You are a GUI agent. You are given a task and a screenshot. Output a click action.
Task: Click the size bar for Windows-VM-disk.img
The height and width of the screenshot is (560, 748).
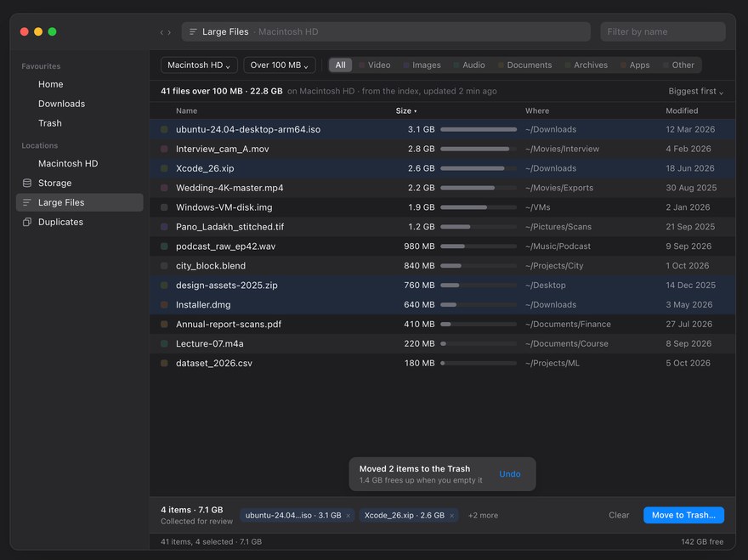coord(479,207)
